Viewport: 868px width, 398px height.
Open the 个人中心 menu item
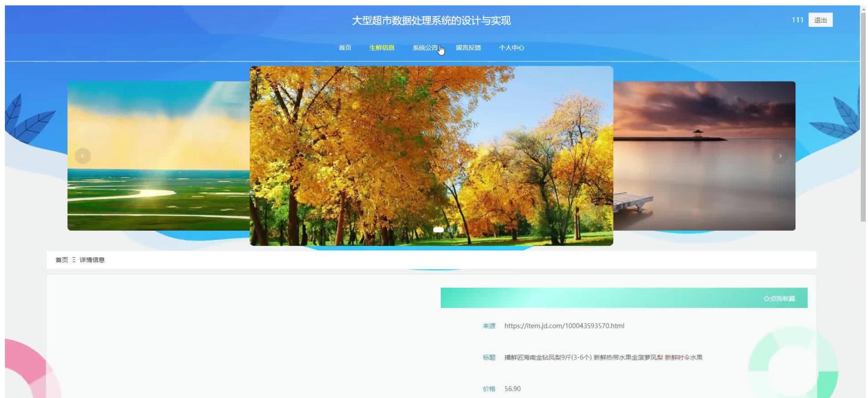[x=511, y=48]
